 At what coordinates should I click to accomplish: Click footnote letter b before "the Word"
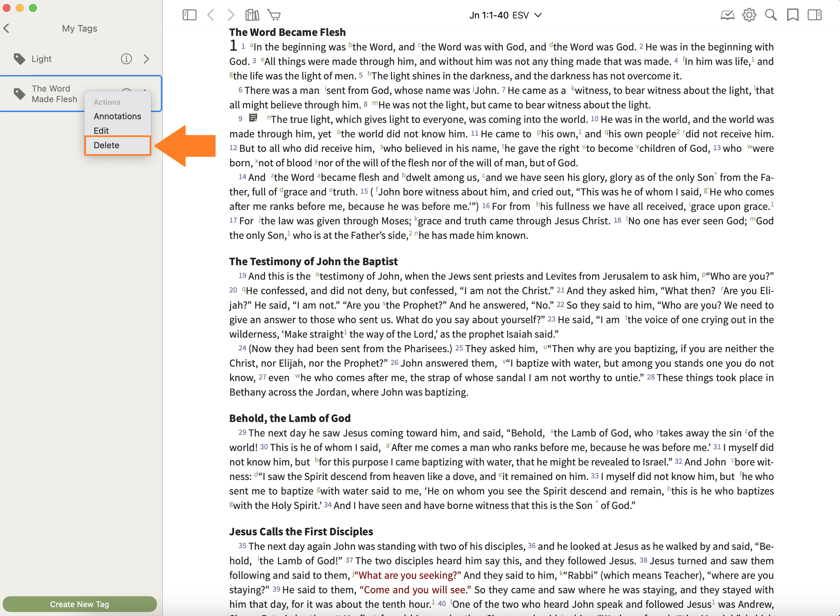(x=350, y=45)
